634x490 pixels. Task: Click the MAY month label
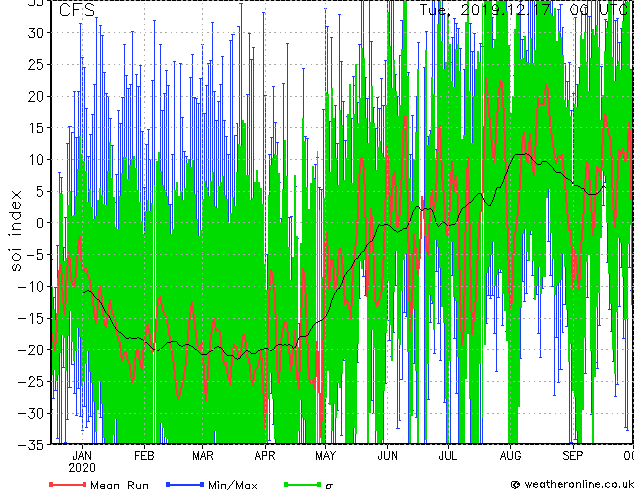point(325,456)
